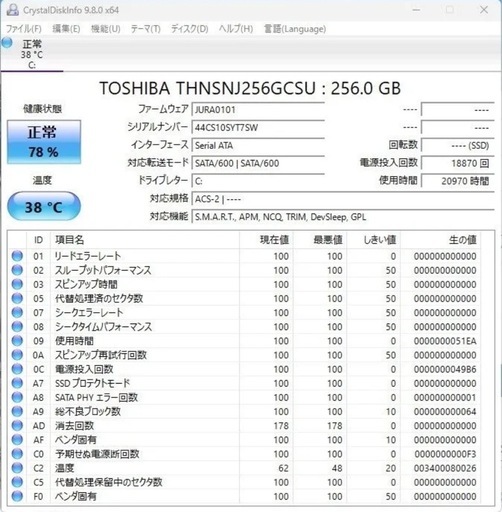Viewport: 502px width, 512px height.
Task: Open the 編集(E) menu
Action: (66, 29)
